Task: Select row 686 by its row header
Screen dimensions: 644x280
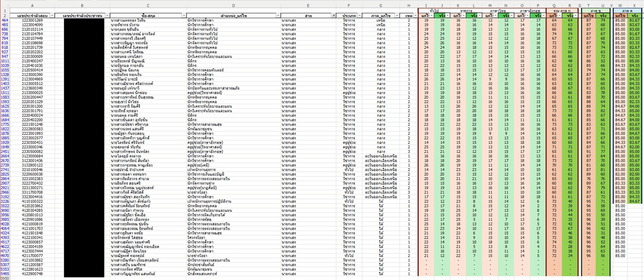Action: (5, 30)
